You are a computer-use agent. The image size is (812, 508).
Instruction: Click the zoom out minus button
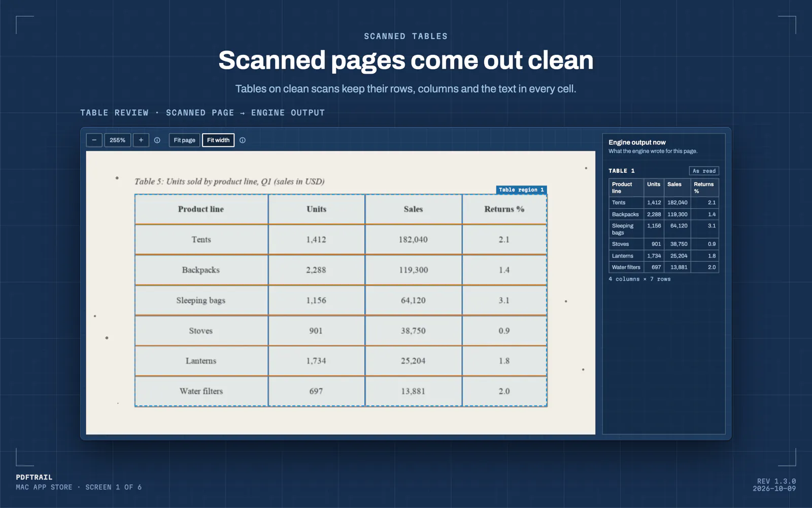pos(94,140)
